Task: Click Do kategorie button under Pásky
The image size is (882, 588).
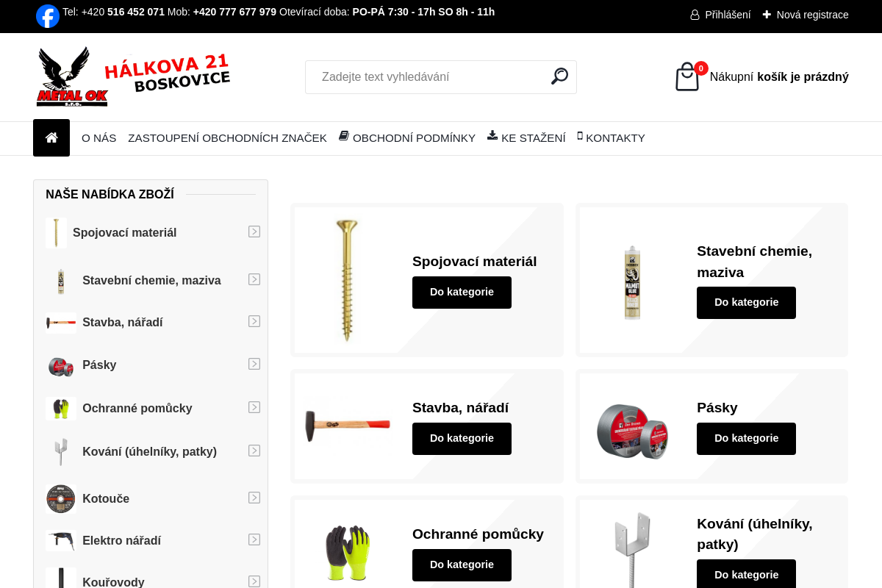Action: pyautogui.click(x=746, y=439)
